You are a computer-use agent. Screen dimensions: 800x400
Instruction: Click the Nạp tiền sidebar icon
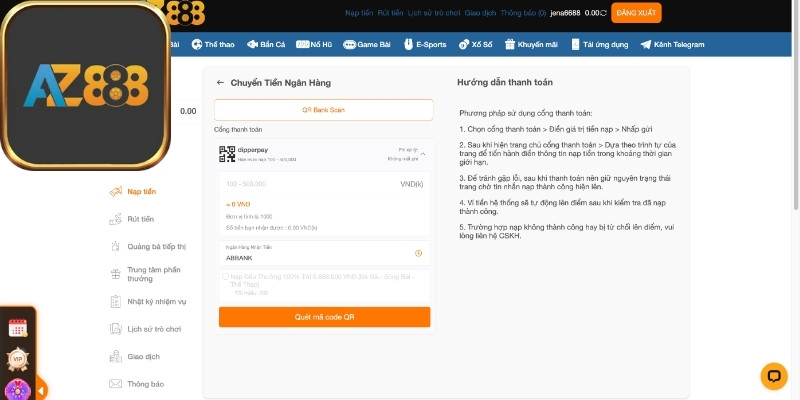(116, 192)
